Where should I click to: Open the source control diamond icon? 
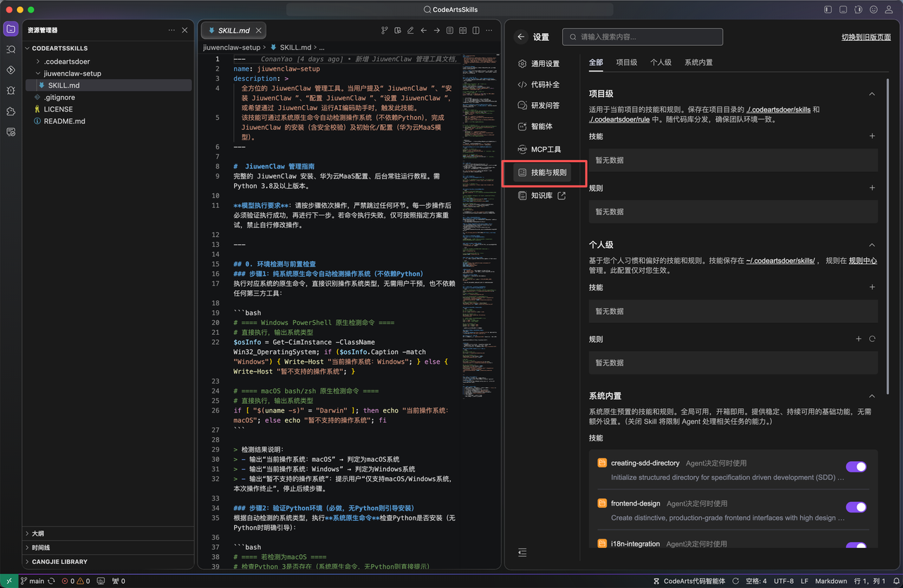pyautogui.click(x=11, y=70)
